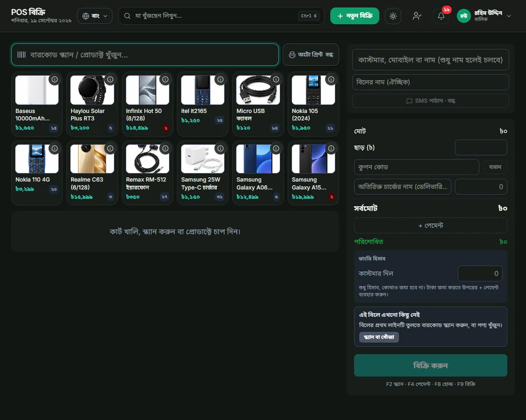Toggle SMS পাঠান option
526x420 pixels.
430,100
